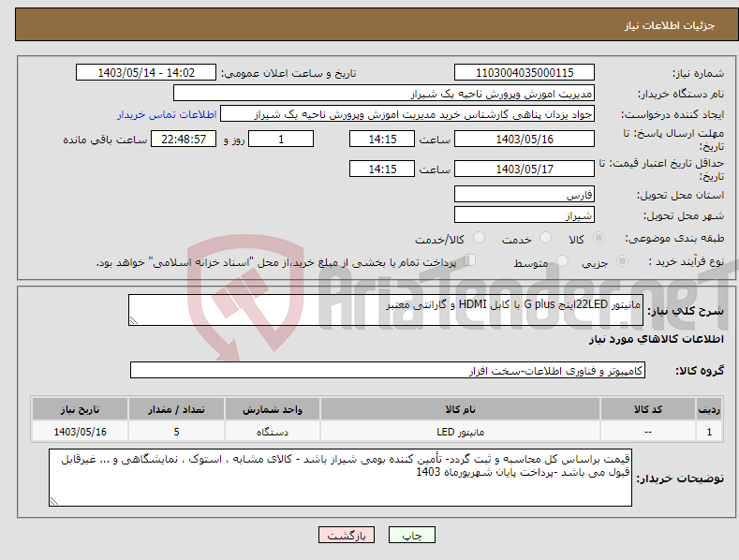Screen dimensions: 739x560
Task: Click the response deadline time 14:15 field
Action: click(382, 139)
